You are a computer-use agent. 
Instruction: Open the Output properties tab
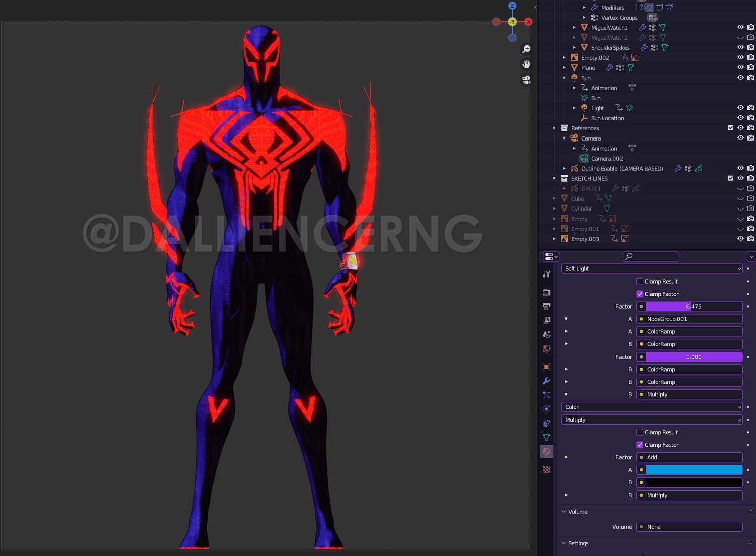click(x=546, y=306)
